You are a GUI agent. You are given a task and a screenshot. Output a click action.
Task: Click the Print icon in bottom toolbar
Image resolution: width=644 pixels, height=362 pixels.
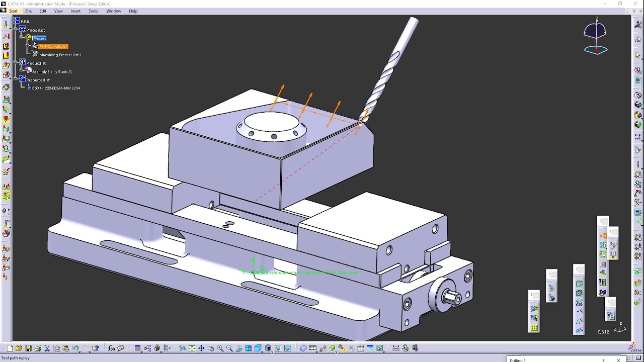(38, 348)
